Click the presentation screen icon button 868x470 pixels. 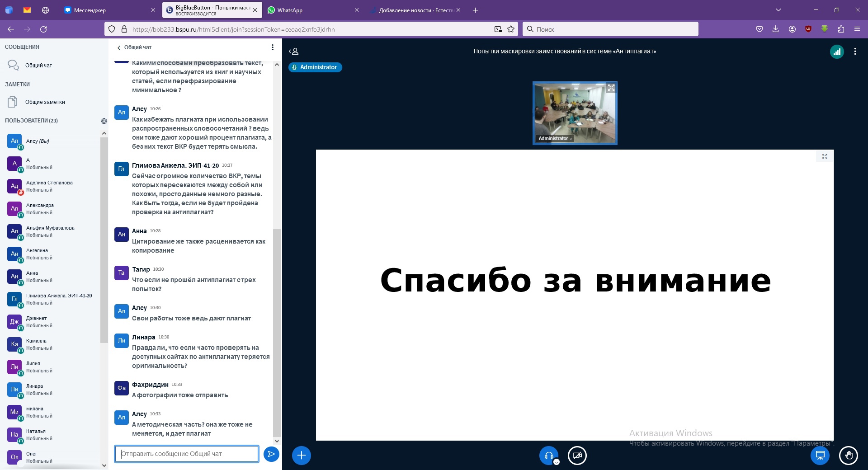coord(820,456)
